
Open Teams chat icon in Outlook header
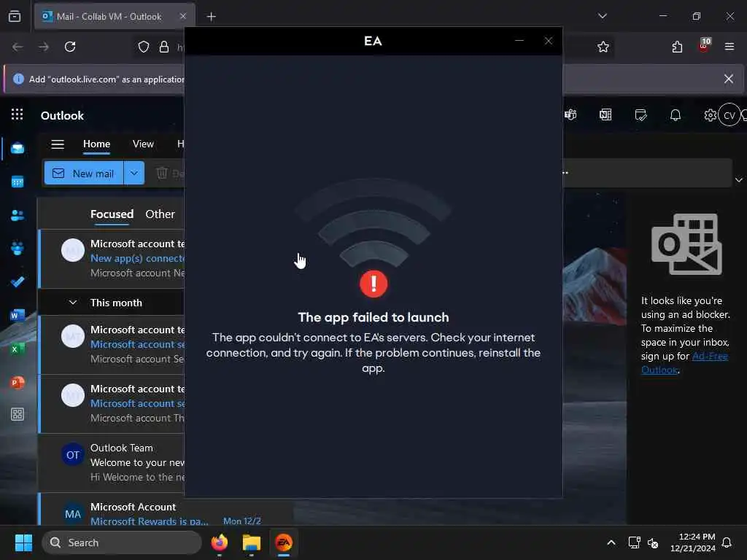(x=570, y=114)
